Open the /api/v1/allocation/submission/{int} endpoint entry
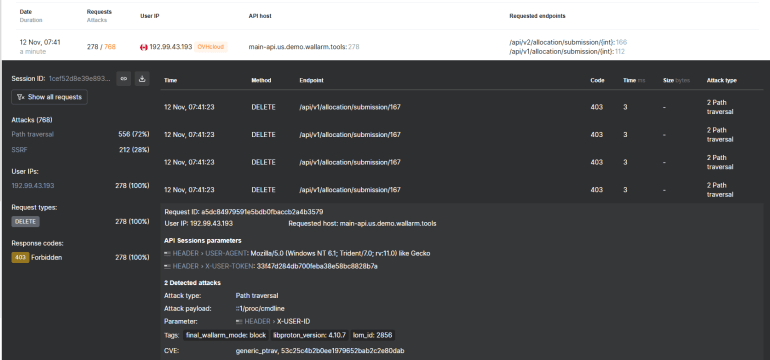This screenshot has height=360, width=770. click(562, 51)
